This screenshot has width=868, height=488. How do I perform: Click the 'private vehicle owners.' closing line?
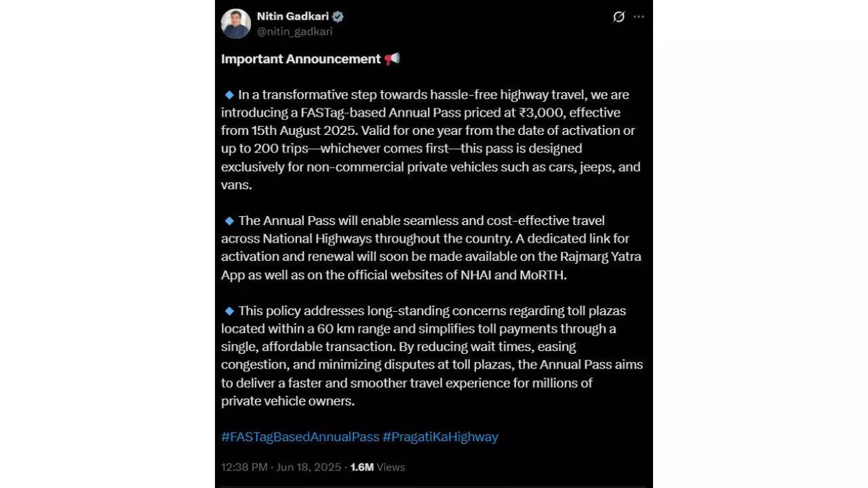click(288, 401)
